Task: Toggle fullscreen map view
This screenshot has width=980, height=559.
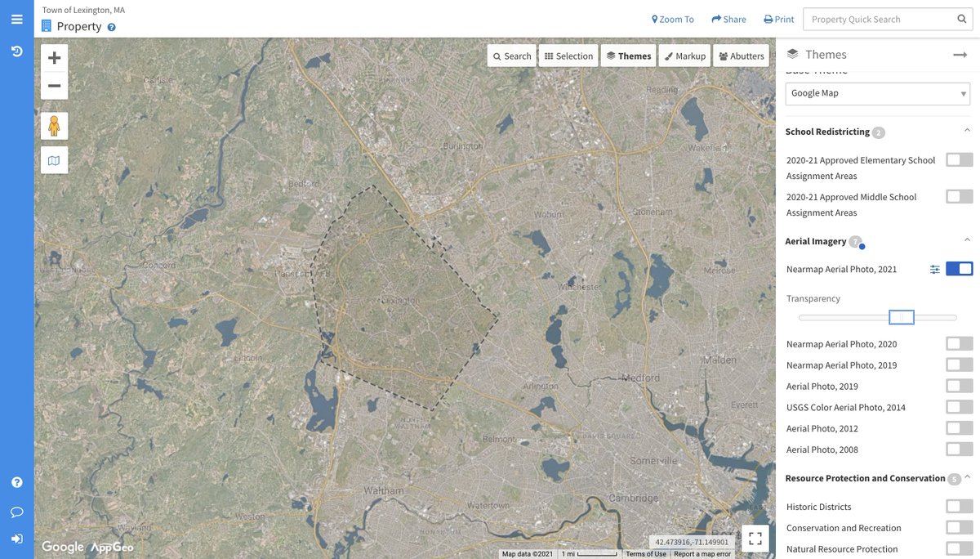Action: (x=755, y=538)
